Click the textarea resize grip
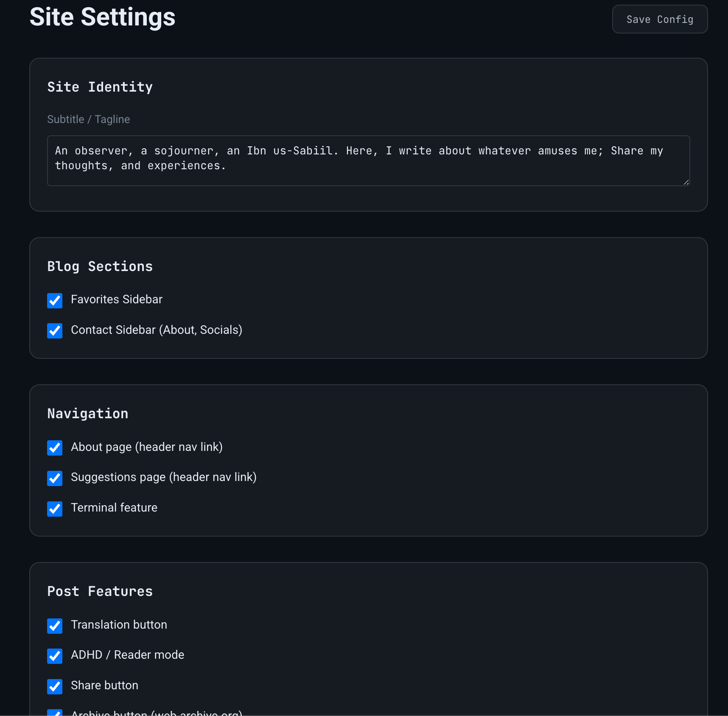This screenshot has width=728, height=716. pos(686,182)
